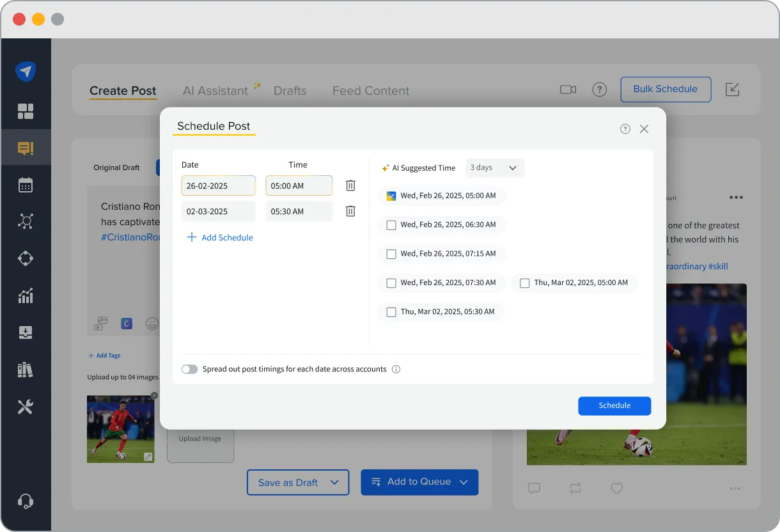Open the 3 days dropdown for AI Suggested Time
Screen dimensions: 780x532
point(494,168)
